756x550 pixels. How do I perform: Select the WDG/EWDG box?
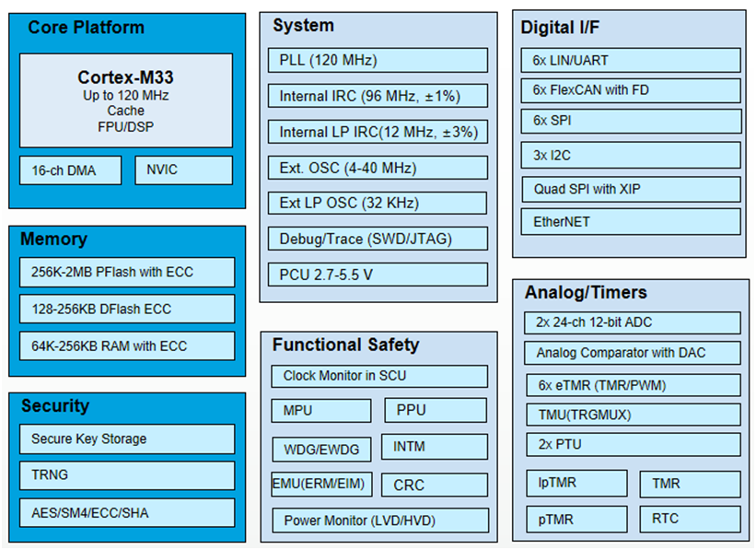point(321,449)
